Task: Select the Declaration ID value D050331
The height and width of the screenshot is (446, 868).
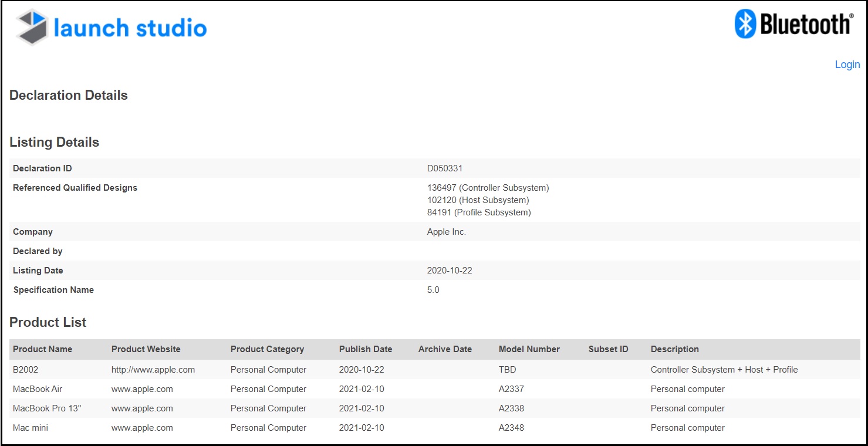Action: [x=445, y=168]
